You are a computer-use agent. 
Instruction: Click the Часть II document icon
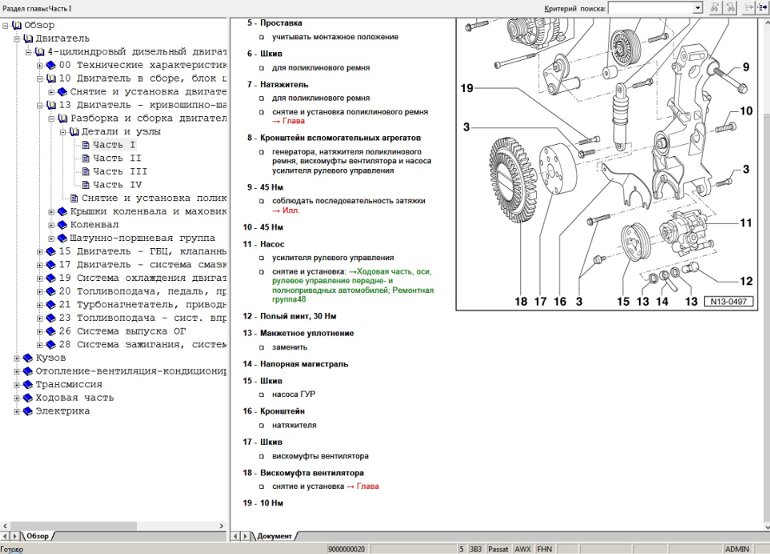[x=85, y=158]
